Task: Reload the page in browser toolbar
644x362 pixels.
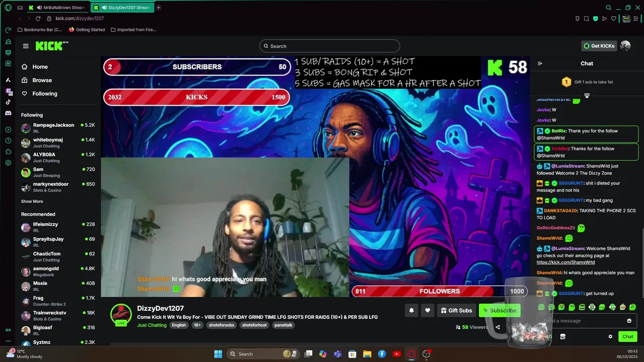Action: coord(38,19)
